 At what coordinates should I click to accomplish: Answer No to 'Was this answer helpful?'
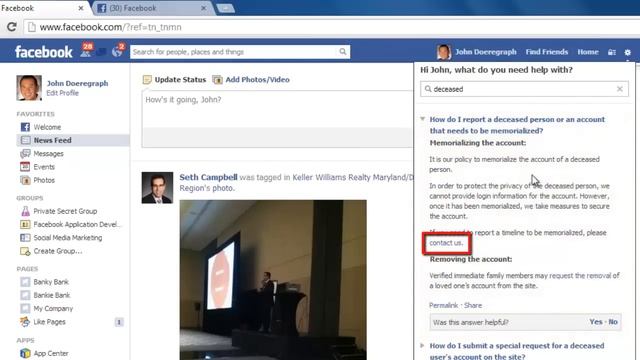tap(613, 322)
